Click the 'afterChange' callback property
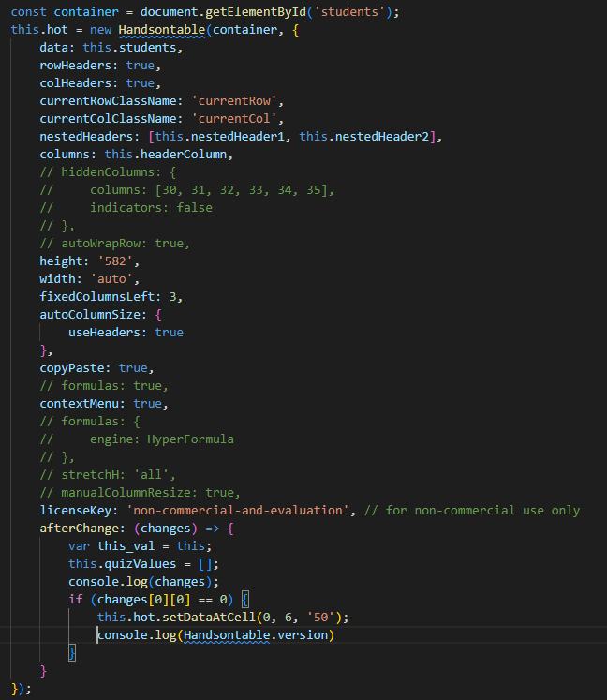Viewport: 607px width, 700px height. point(79,529)
